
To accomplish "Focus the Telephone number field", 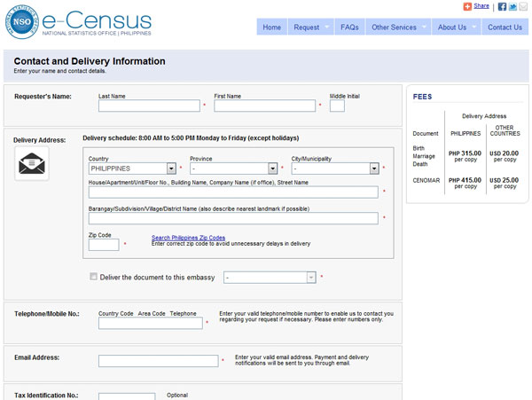I will tap(151, 323).
